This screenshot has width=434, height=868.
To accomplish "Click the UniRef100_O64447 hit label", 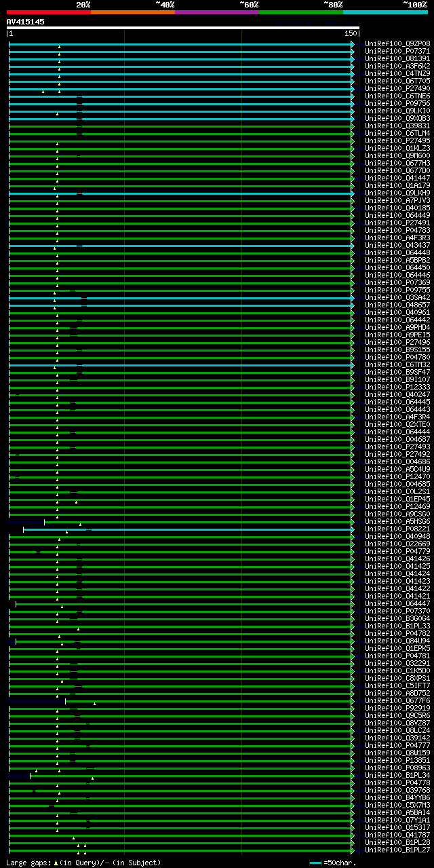I will coord(397,603).
